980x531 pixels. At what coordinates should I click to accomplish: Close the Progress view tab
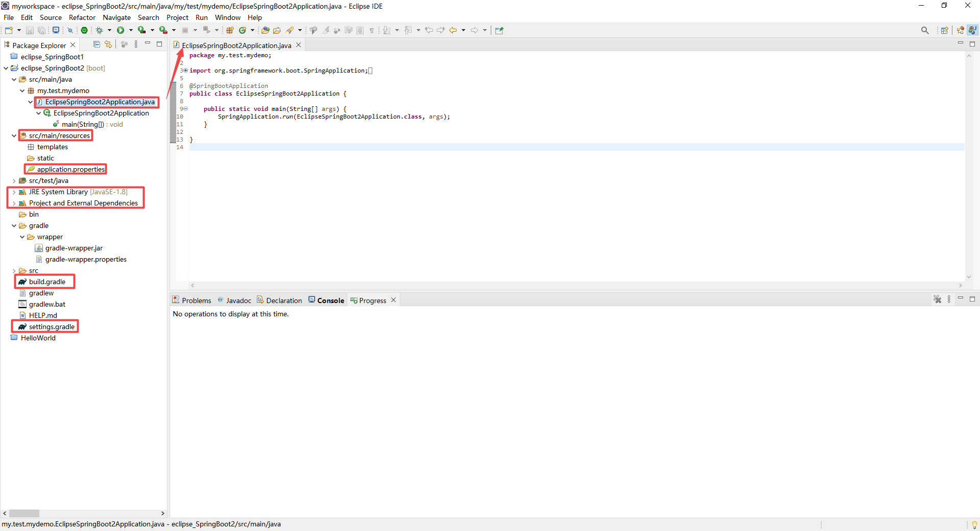[x=394, y=300]
